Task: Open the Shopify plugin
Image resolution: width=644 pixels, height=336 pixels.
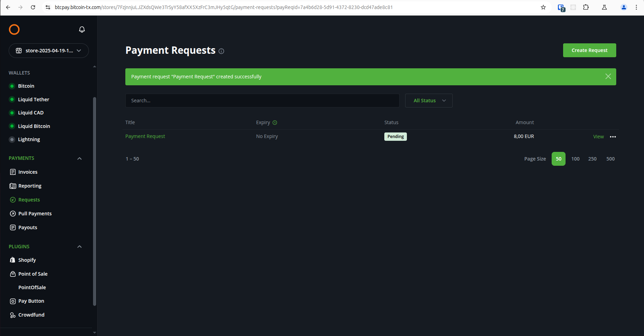Action: (27, 260)
